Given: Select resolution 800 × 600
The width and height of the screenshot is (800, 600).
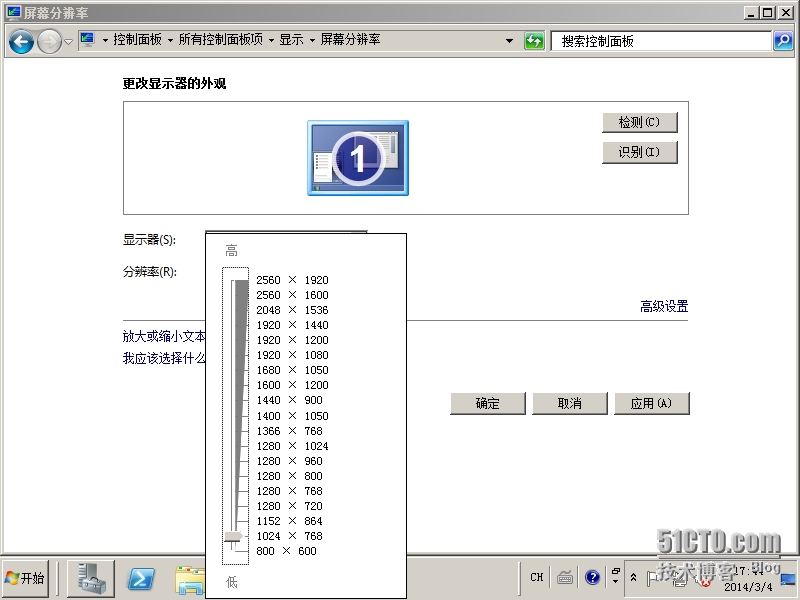Looking at the screenshot, I should pos(286,551).
